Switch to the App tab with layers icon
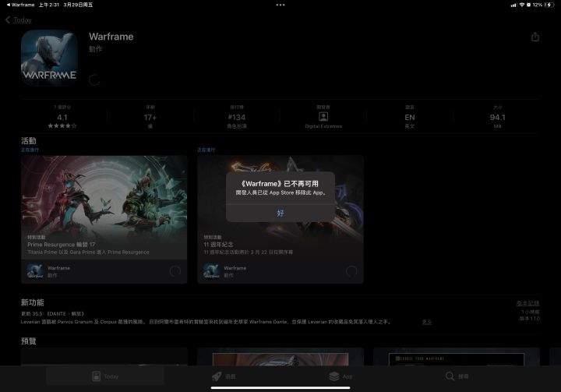 [340, 376]
